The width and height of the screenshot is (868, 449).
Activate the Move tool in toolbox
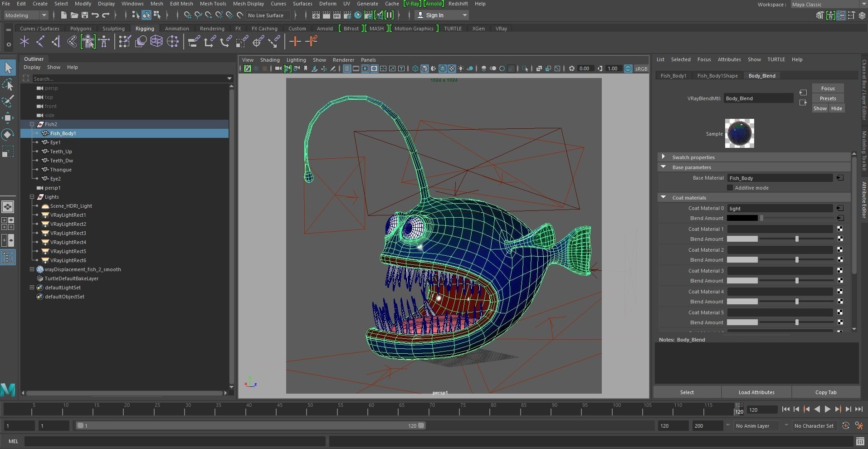pos(8,118)
